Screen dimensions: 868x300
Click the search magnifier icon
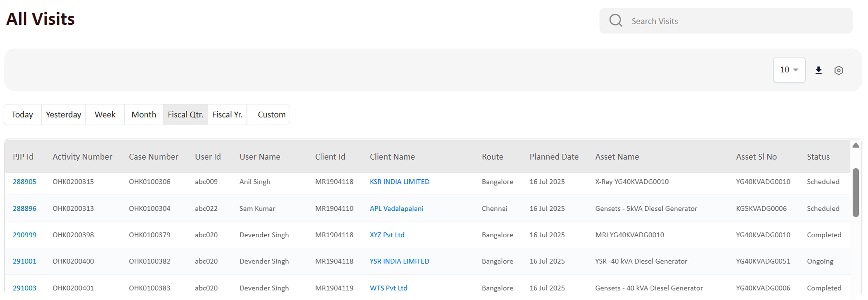tap(615, 21)
